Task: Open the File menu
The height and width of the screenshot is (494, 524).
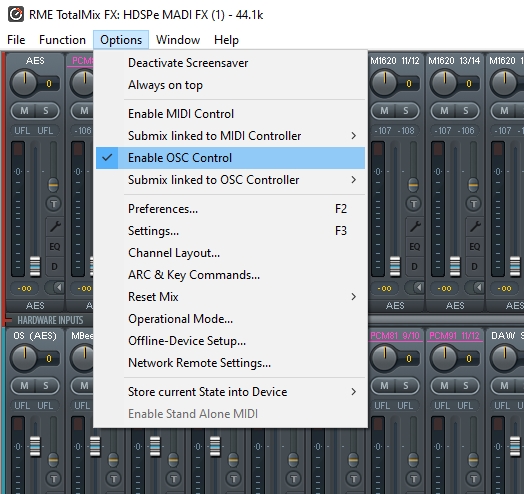Action: point(16,40)
